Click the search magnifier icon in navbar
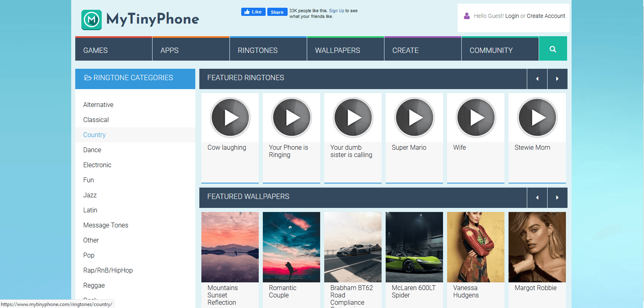This screenshot has height=308, width=644. point(552,49)
